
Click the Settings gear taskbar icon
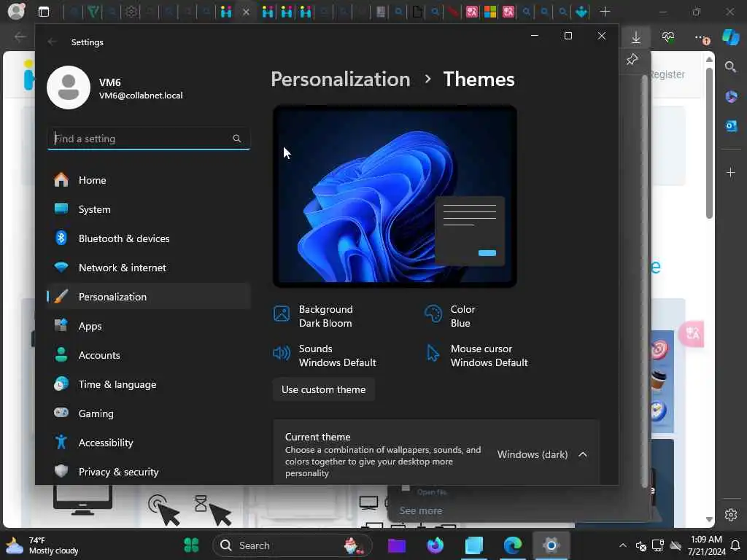point(551,545)
